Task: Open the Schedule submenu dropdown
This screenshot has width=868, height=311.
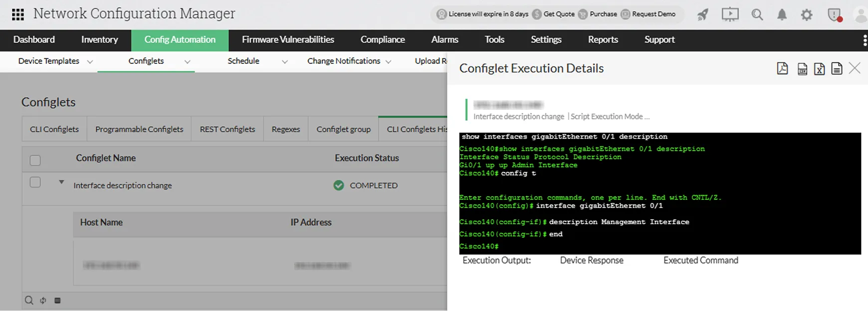Action: coord(284,62)
